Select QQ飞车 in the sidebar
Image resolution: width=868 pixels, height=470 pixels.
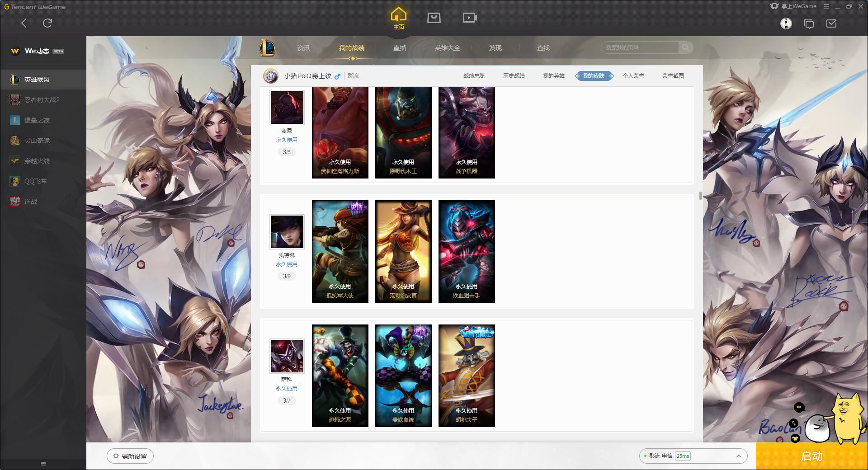tap(43, 181)
